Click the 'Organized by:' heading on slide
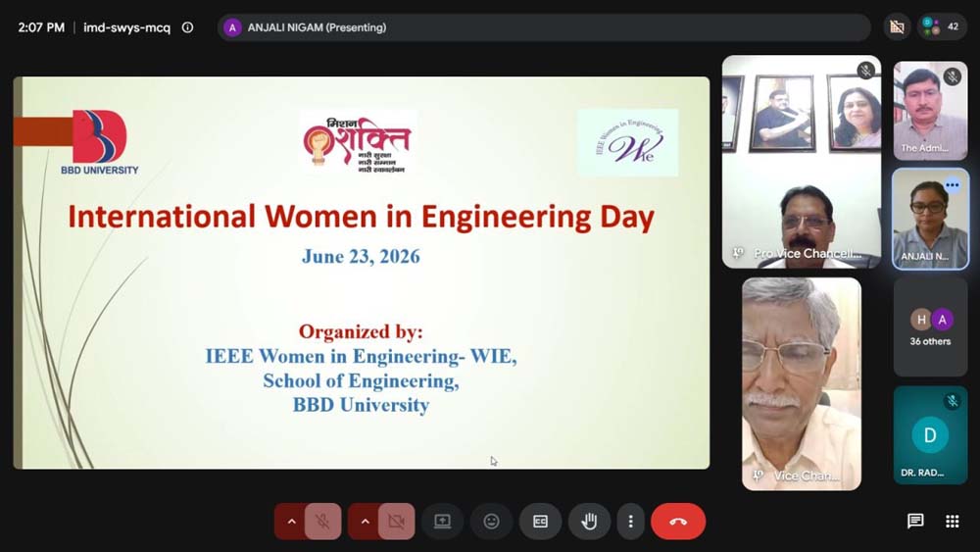The image size is (980, 552). click(361, 331)
